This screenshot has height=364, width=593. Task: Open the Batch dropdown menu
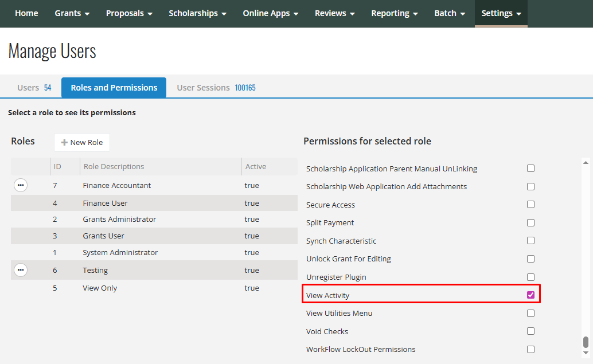[x=450, y=13]
